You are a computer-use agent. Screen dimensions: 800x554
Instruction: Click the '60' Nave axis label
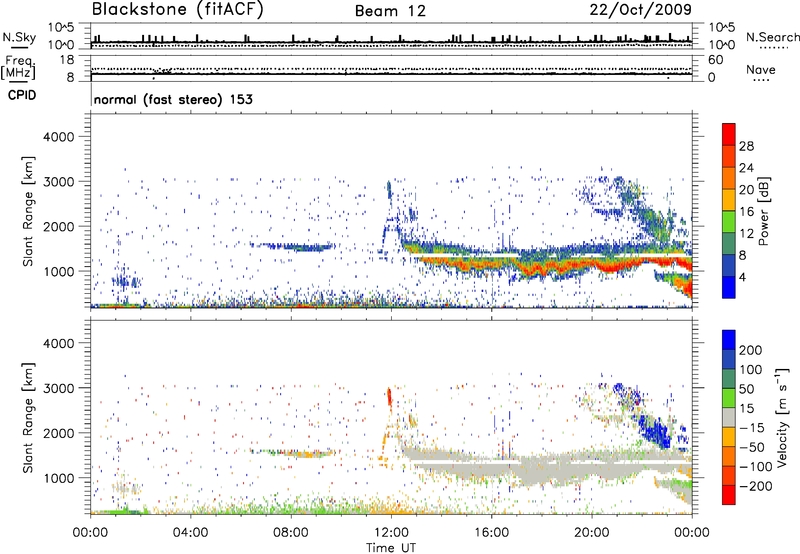tap(715, 60)
